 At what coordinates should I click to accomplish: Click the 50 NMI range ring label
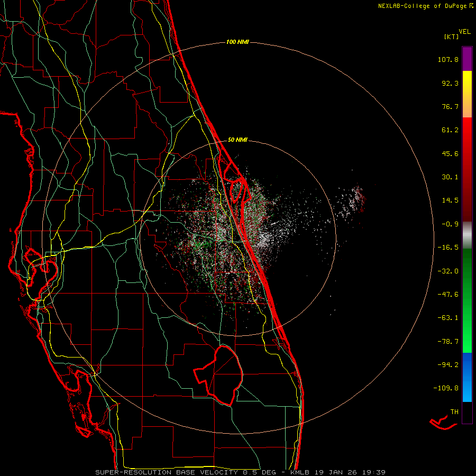237,140
